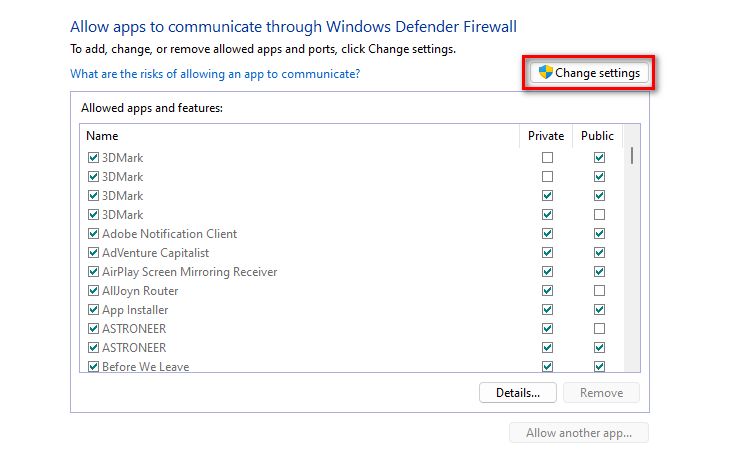730x460 pixels.
Task: Uncheck Public for App Installer
Action: 599,310
